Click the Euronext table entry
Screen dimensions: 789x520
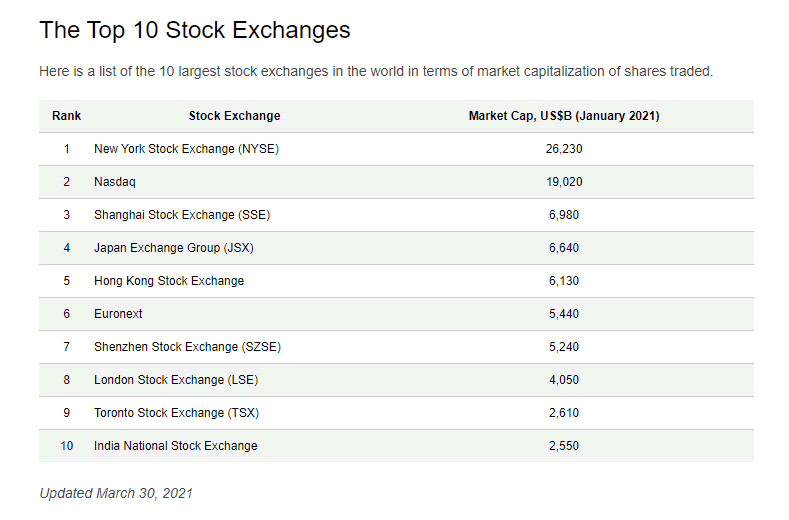coord(118,314)
